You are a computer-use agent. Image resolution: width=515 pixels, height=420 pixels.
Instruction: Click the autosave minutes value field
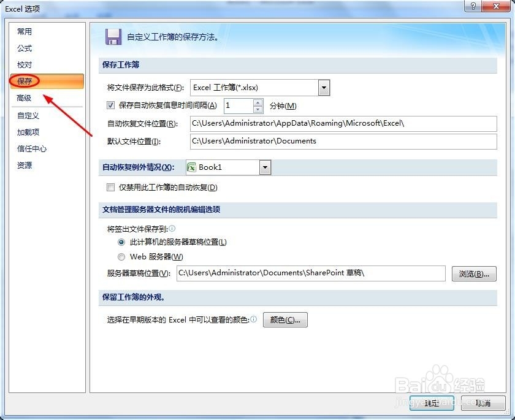(x=238, y=105)
